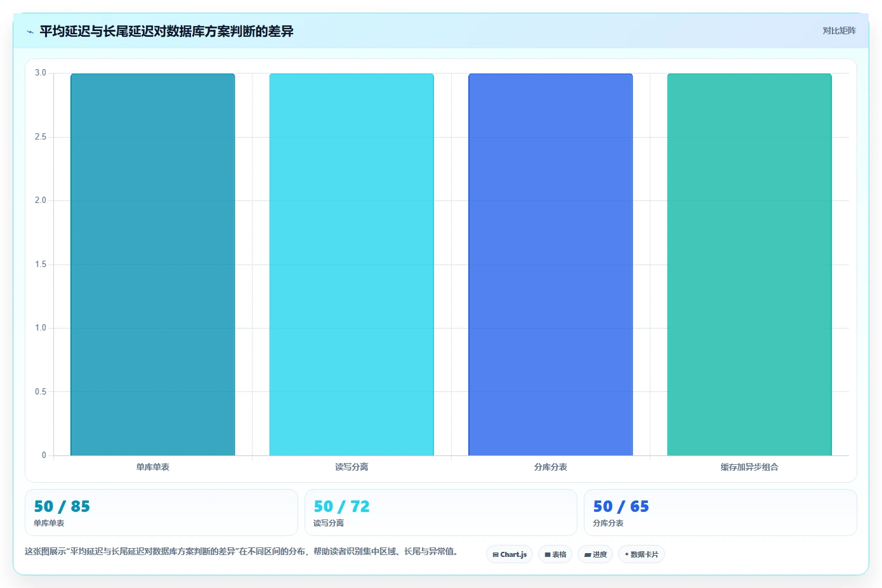Click the 单库单表 x-axis label
This screenshot has height=588, width=882.
tap(153, 467)
